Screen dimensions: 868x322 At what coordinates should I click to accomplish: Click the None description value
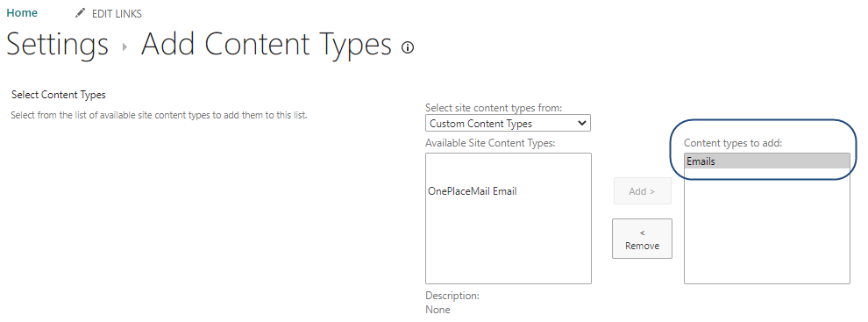pos(438,310)
